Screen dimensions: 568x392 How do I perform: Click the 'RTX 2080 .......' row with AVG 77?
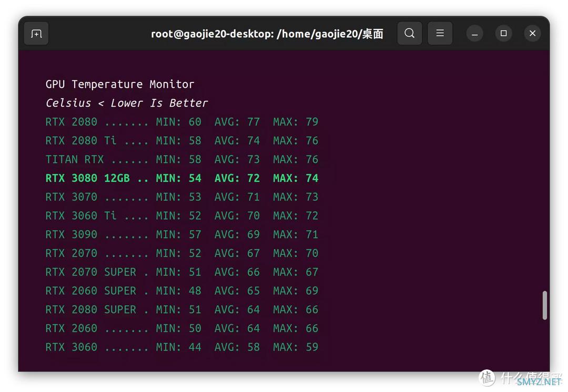pos(182,122)
